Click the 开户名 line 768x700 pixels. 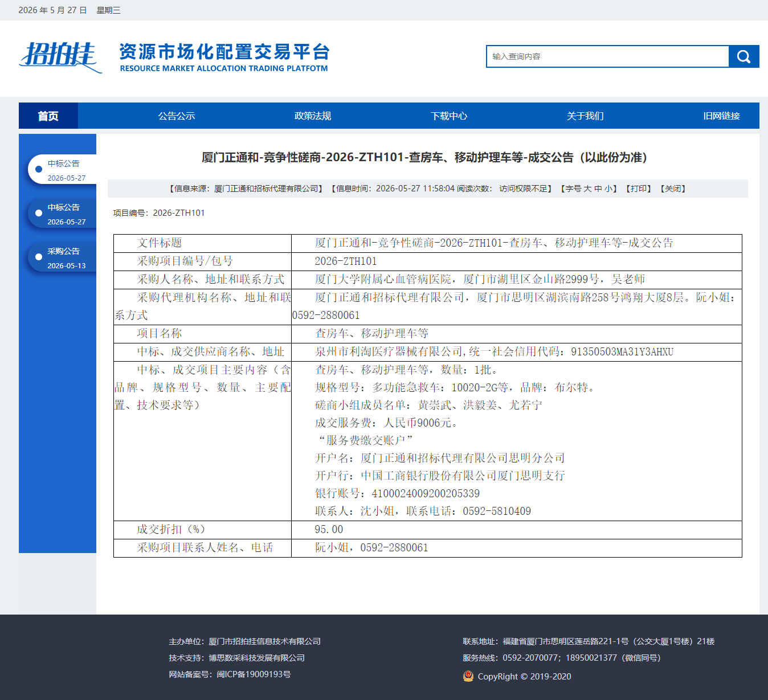(440, 458)
